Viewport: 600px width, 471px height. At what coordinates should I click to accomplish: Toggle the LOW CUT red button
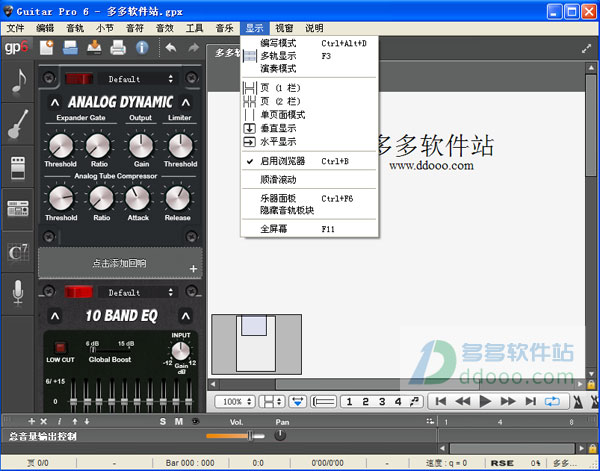[x=60, y=347]
